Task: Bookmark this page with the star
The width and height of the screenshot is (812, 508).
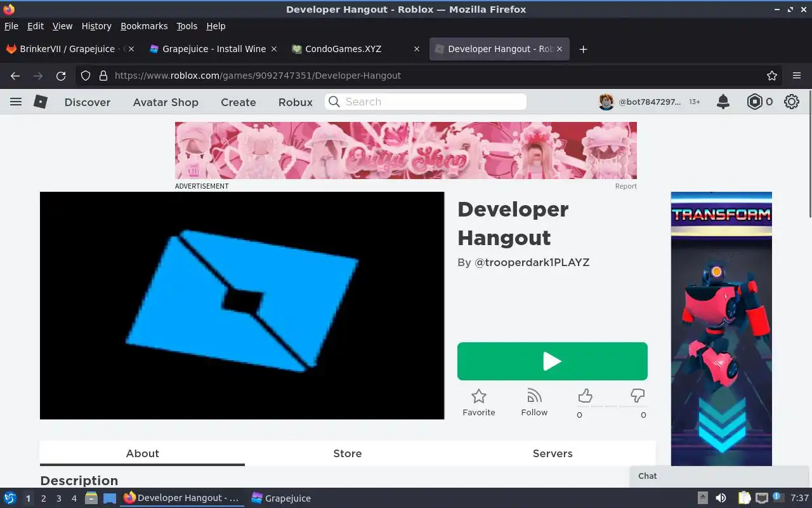Action: 772,76
